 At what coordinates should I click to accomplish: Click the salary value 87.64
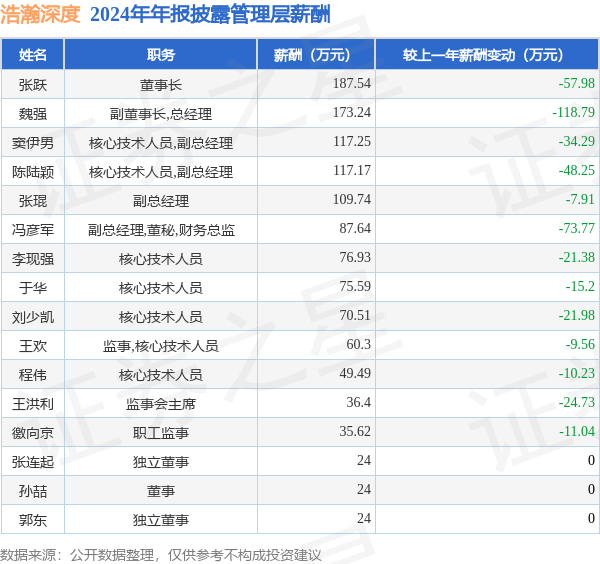355,228
